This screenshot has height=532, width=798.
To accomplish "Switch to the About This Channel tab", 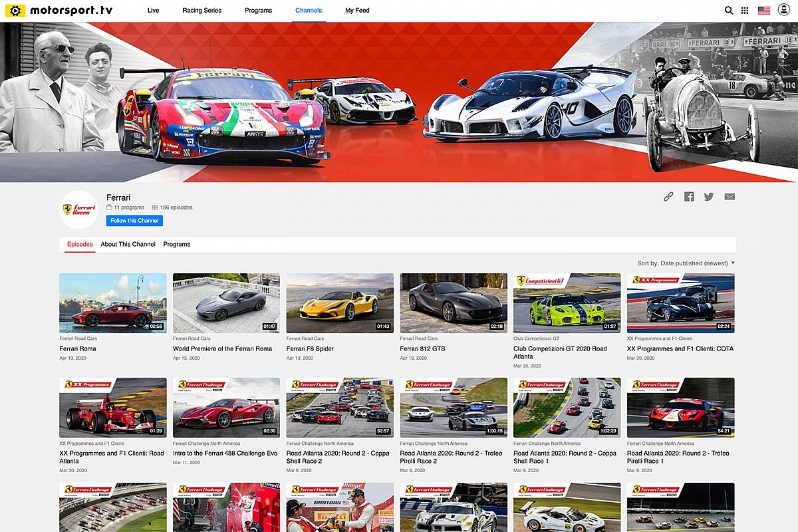I will pos(128,244).
